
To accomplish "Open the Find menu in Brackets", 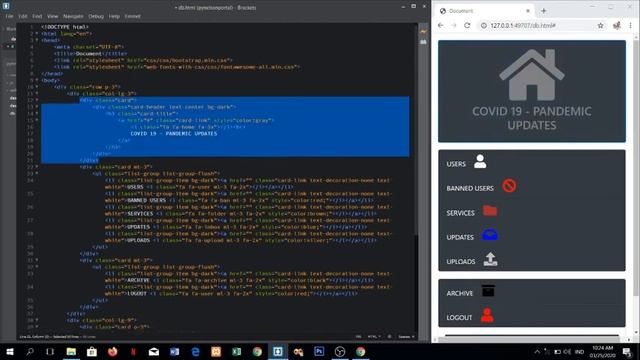I will pyautogui.click(x=37, y=16).
